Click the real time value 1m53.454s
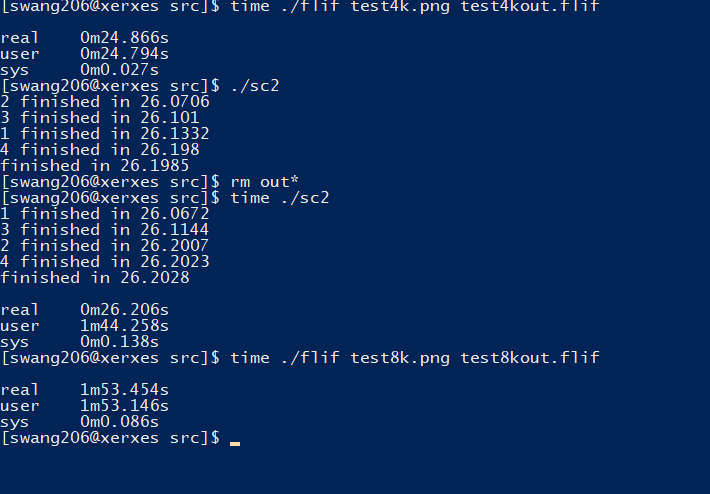This screenshot has height=494, width=710. [x=124, y=390]
